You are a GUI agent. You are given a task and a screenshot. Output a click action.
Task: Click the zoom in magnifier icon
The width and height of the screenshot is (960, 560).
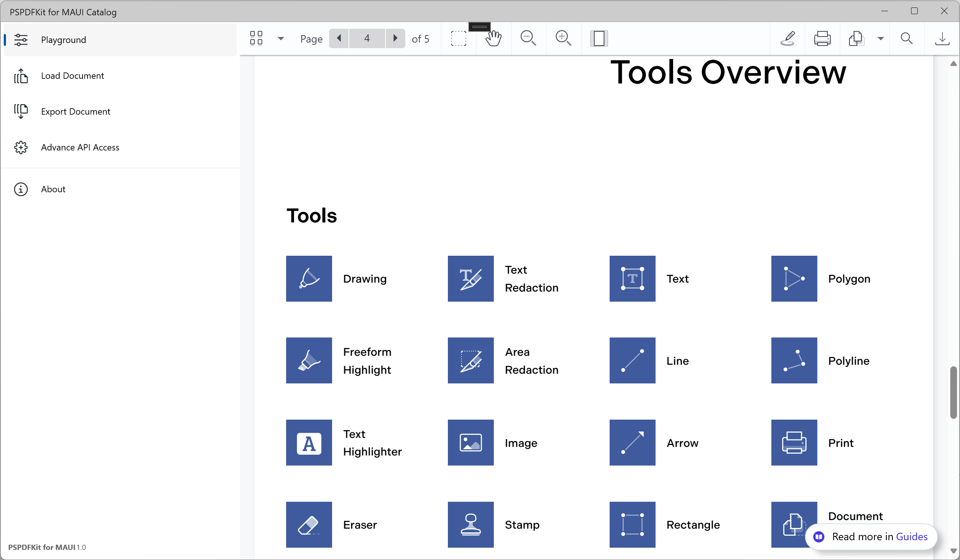563,38
